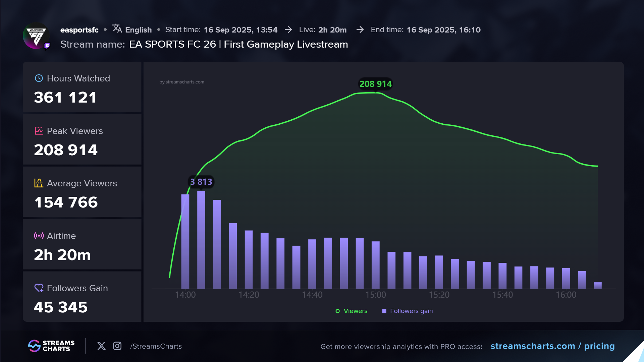This screenshot has width=644, height=362.
Task: Click the stream name title text
Action: point(238,44)
